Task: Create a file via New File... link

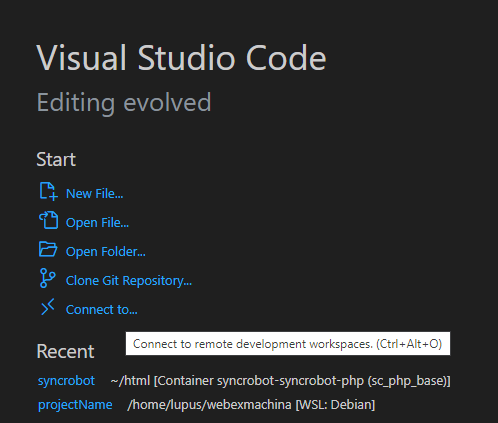Action: (95, 194)
